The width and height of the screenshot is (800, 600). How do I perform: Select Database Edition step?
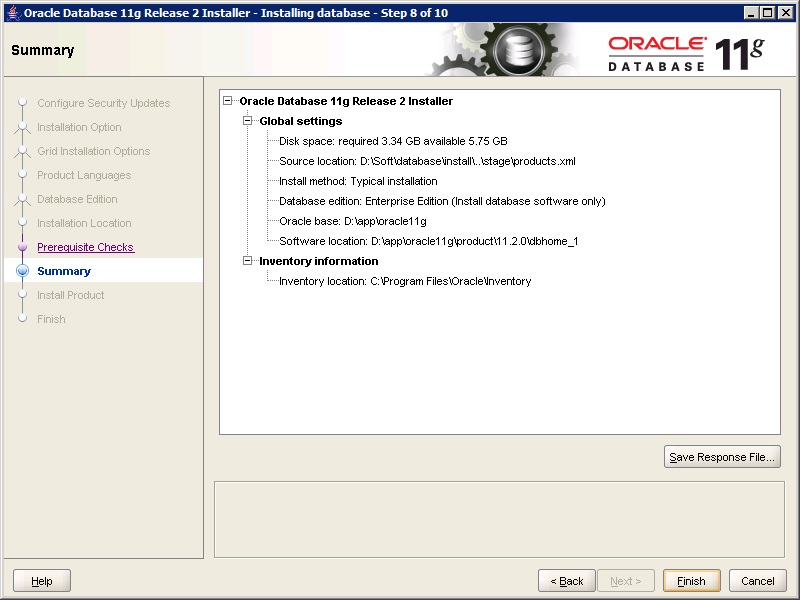point(77,199)
